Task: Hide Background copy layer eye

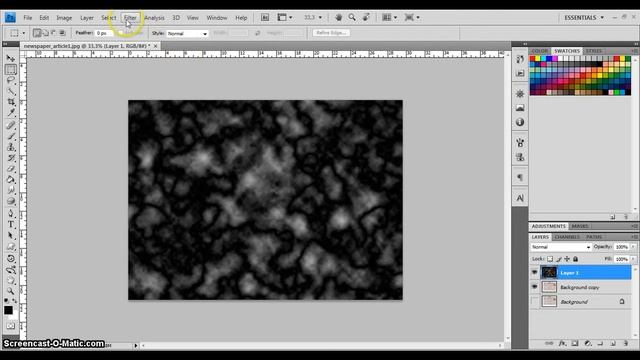Action: tap(534, 287)
